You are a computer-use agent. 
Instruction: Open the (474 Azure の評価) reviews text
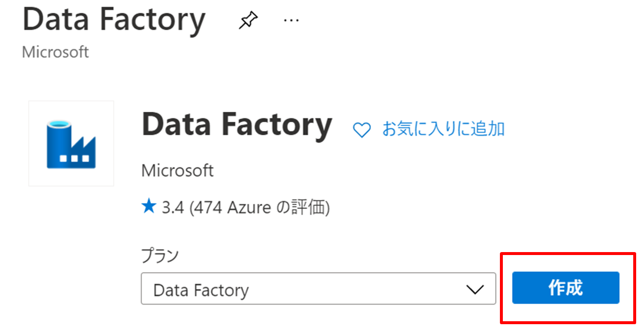(260, 208)
